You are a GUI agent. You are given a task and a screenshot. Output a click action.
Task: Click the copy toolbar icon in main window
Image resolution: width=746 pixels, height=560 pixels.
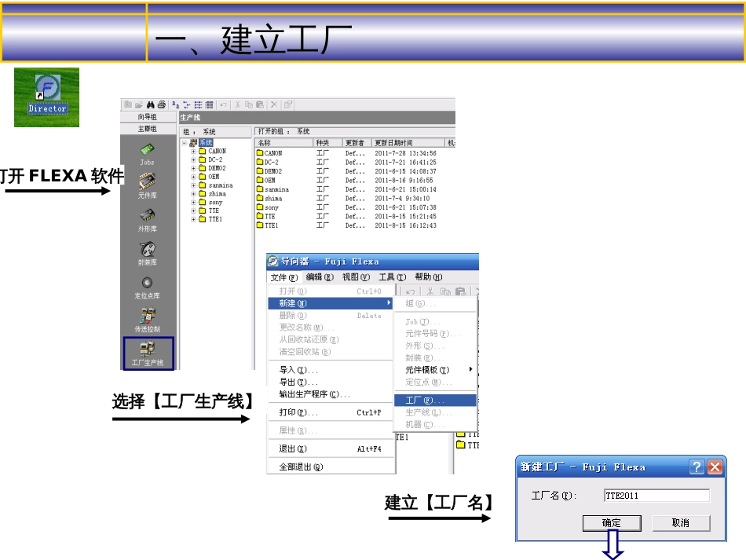coord(248,104)
